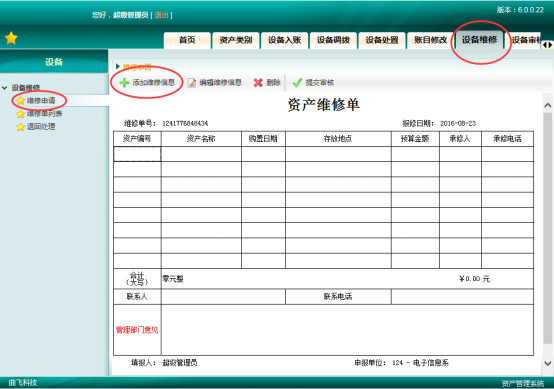This screenshot has width=554, height=389.
Task: Open the 设备处置 tab
Action: coord(382,40)
